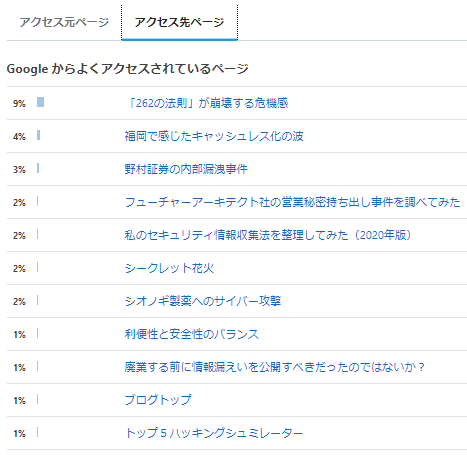This screenshot has width=467, height=455.
Task: Open the トップ５ハッキングシュミレーター link
Action: [x=214, y=433]
